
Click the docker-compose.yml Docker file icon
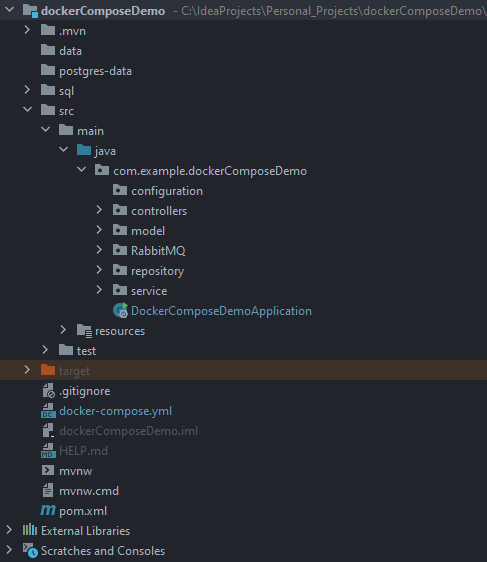tap(48, 411)
